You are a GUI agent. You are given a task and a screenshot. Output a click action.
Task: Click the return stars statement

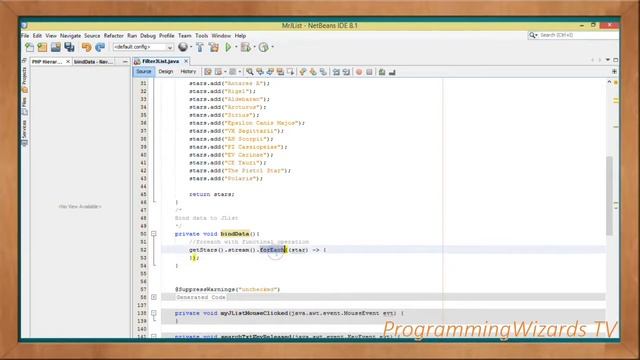coord(211,194)
